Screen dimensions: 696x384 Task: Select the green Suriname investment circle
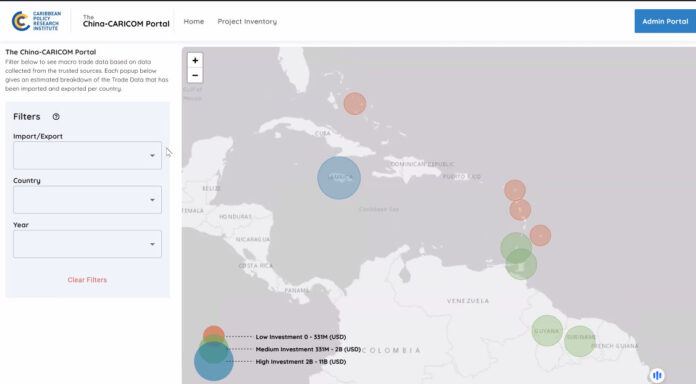point(580,341)
